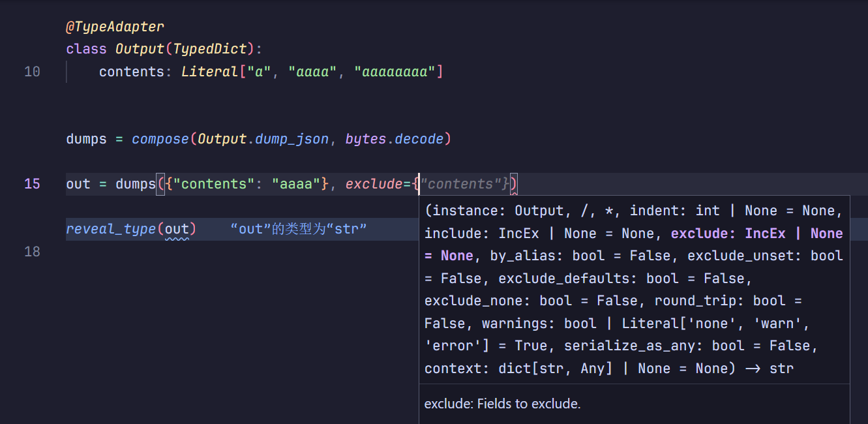Click line number 15 in gutter
The image size is (868, 424).
point(32,184)
